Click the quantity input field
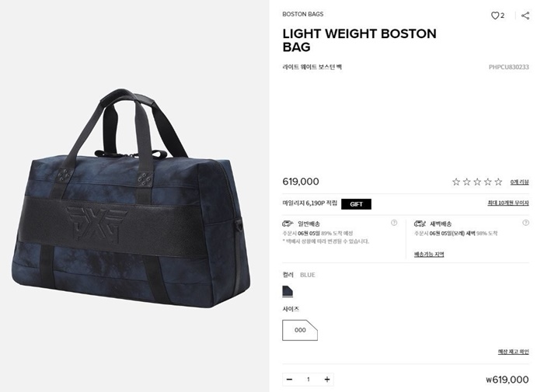 [x=308, y=380]
